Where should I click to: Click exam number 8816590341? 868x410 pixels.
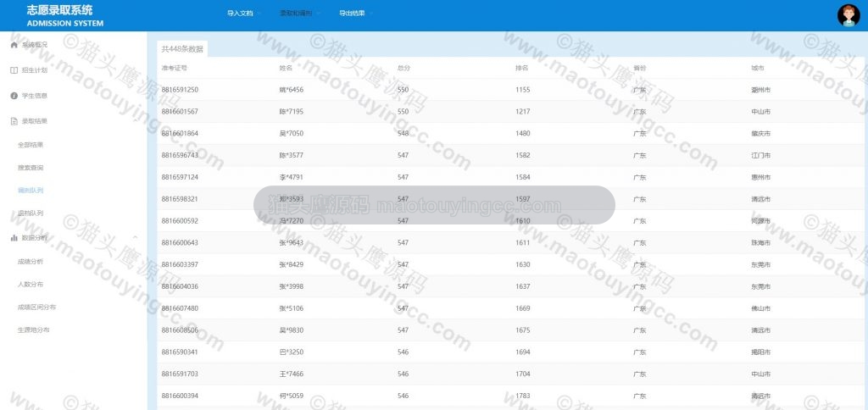click(180, 352)
